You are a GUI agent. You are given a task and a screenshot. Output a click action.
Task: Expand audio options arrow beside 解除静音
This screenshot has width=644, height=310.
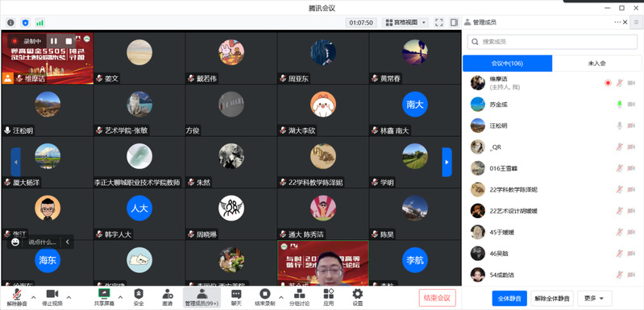coord(34,297)
